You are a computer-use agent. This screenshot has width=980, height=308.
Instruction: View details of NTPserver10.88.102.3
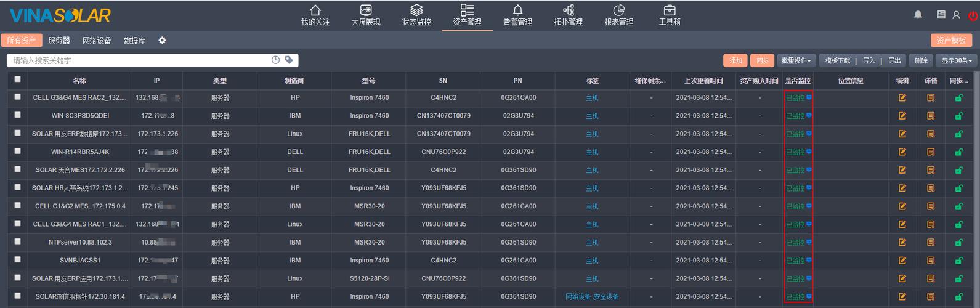931,242
